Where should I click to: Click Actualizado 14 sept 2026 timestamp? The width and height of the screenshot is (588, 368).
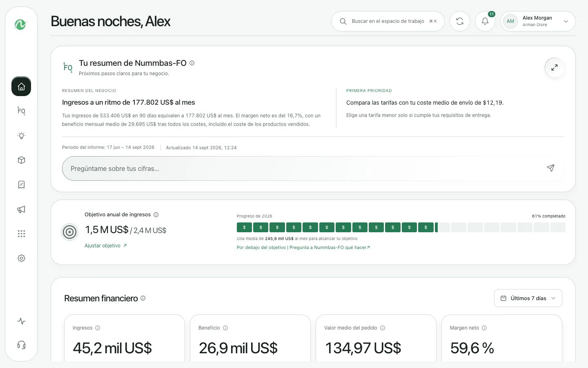(x=201, y=148)
